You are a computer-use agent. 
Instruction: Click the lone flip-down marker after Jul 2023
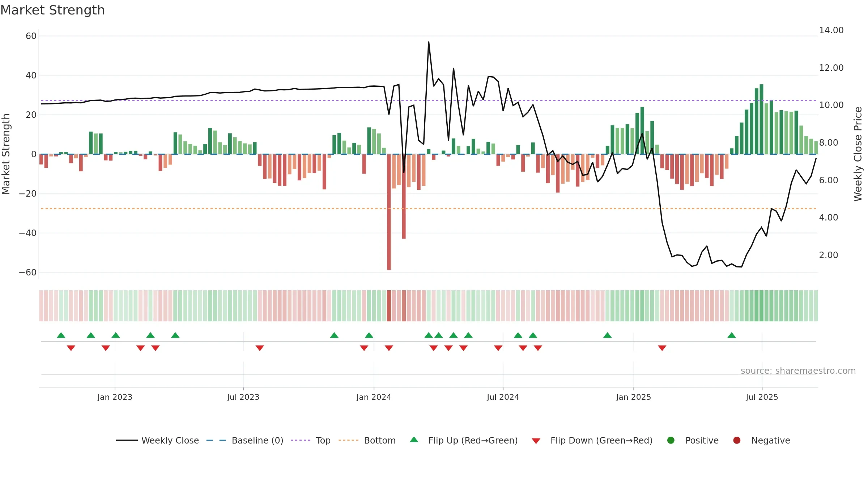[x=260, y=348]
